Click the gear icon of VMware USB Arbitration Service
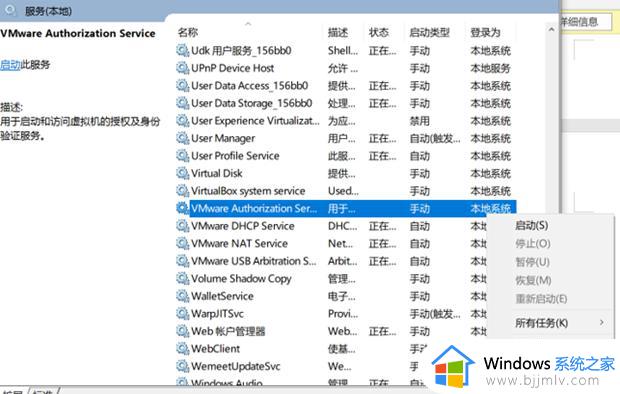 (182, 261)
